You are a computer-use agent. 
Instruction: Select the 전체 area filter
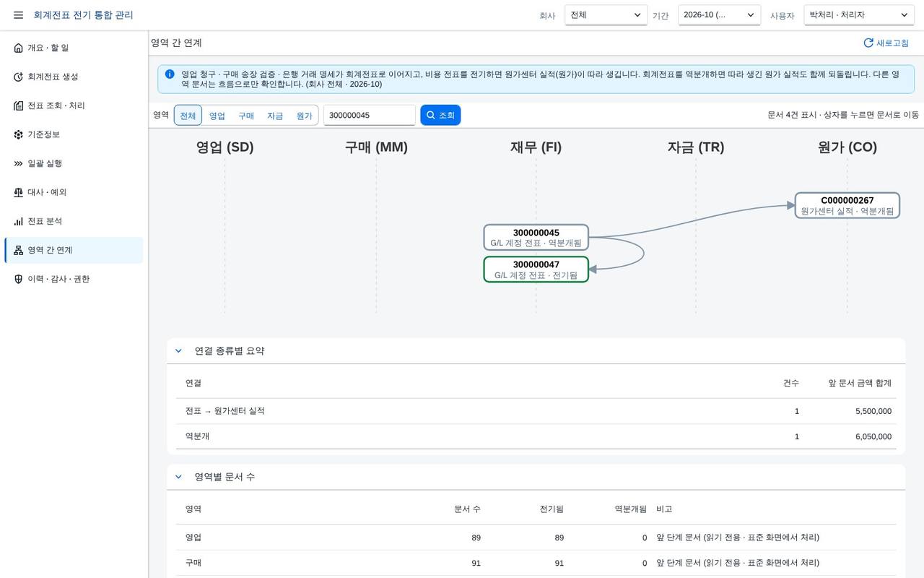[188, 115]
